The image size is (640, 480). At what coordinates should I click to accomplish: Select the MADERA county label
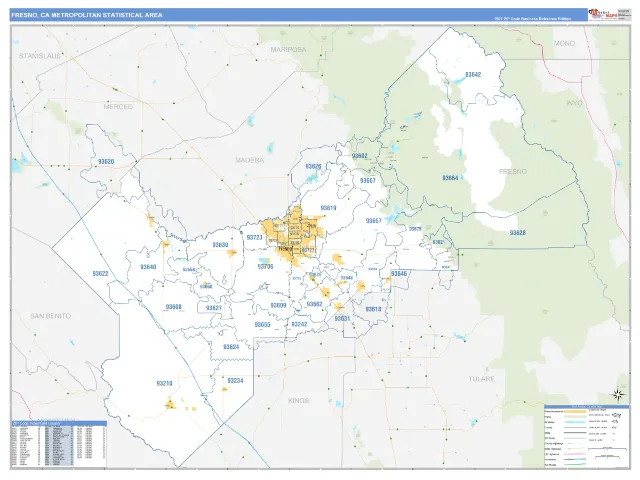[x=249, y=160]
